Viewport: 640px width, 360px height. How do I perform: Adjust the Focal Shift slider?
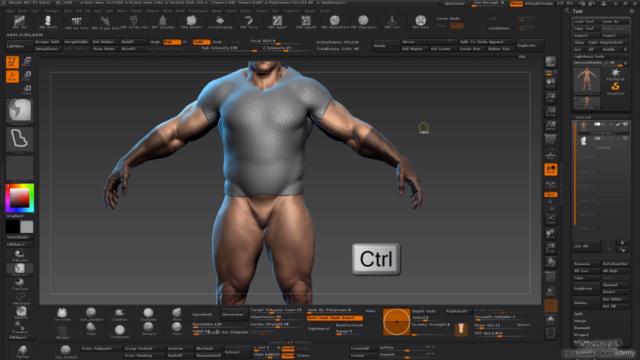pyautogui.click(x=277, y=42)
